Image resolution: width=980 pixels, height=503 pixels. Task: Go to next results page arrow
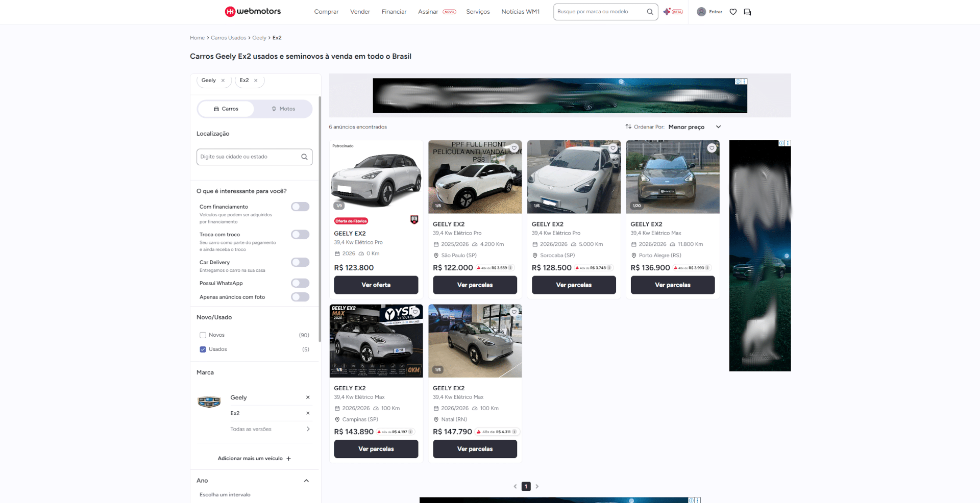pos(537,487)
